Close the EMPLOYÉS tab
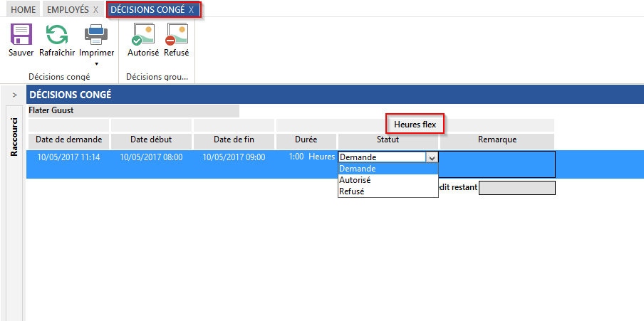The image size is (644, 321). 95,9
